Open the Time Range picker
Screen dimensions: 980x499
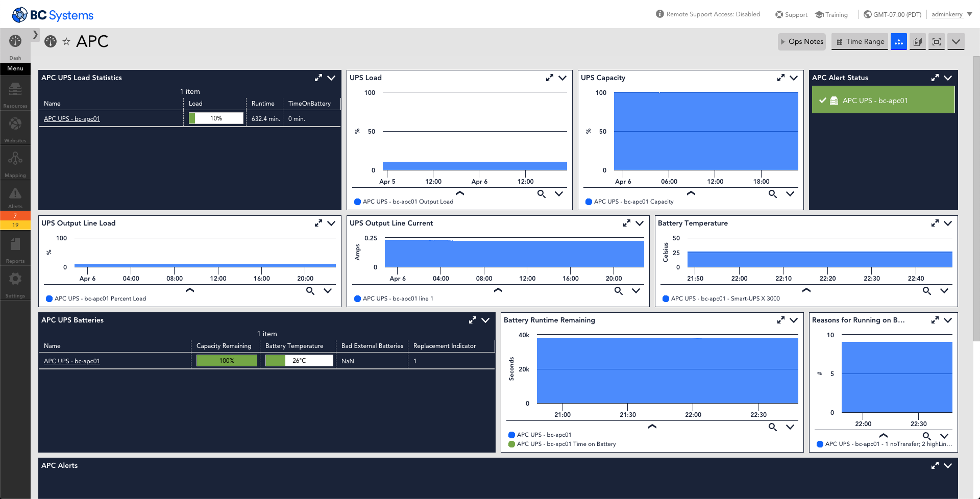click(859, 41)
